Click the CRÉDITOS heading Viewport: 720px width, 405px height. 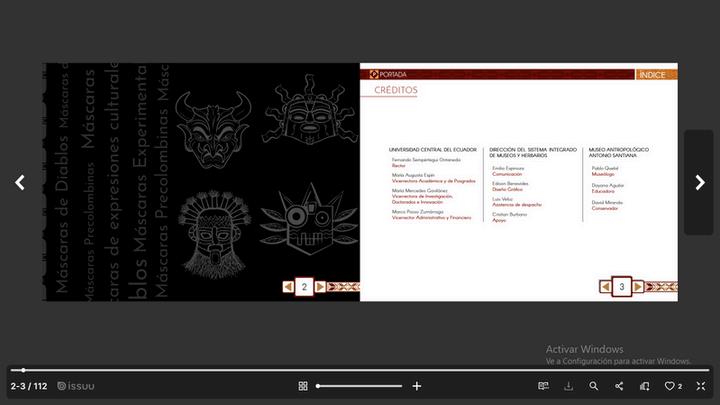[396, 90]
